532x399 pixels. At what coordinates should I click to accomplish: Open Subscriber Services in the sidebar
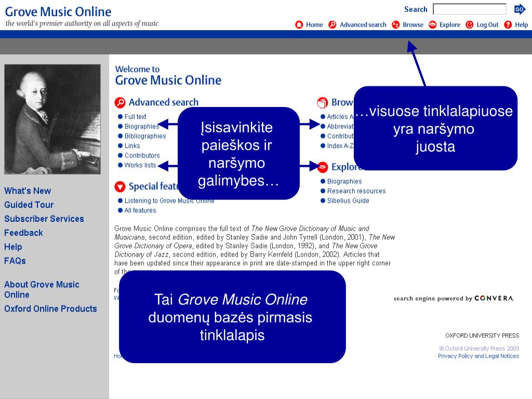coord(44,219)
